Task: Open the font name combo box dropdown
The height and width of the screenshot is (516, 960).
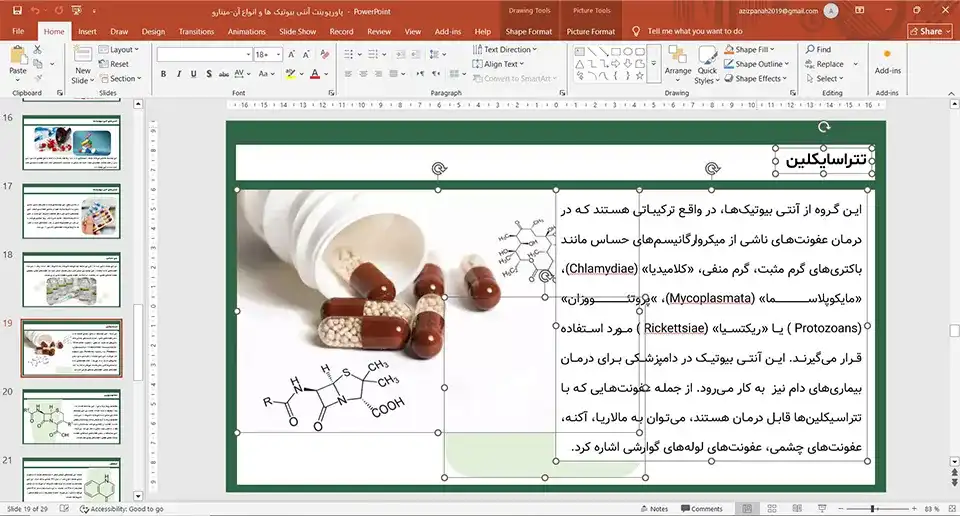Action: tap(248, 54)
